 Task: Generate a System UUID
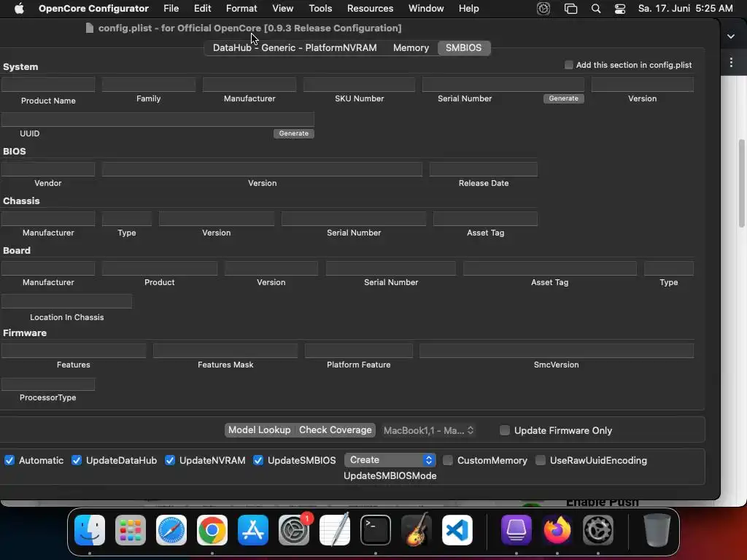point(293,133)
